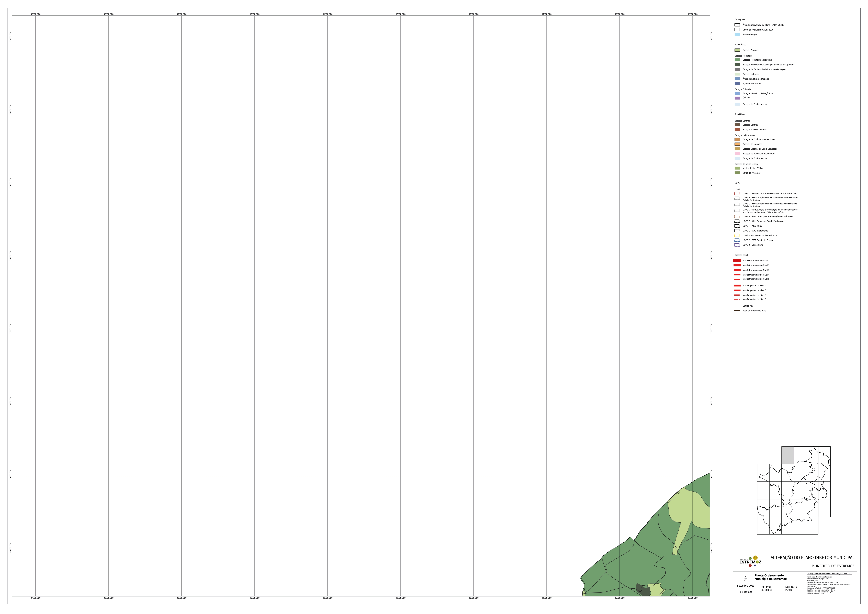
Task: Select the Espaços Centrais brown swatch
Action: tap(737, 125)
